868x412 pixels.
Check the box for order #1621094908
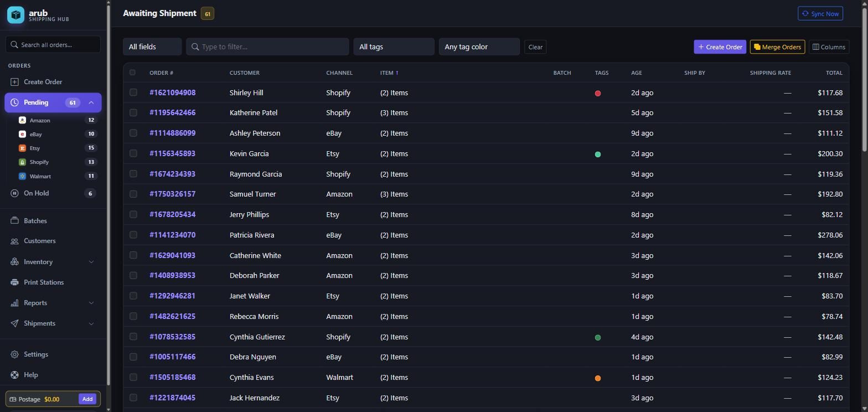coord(133,92)
